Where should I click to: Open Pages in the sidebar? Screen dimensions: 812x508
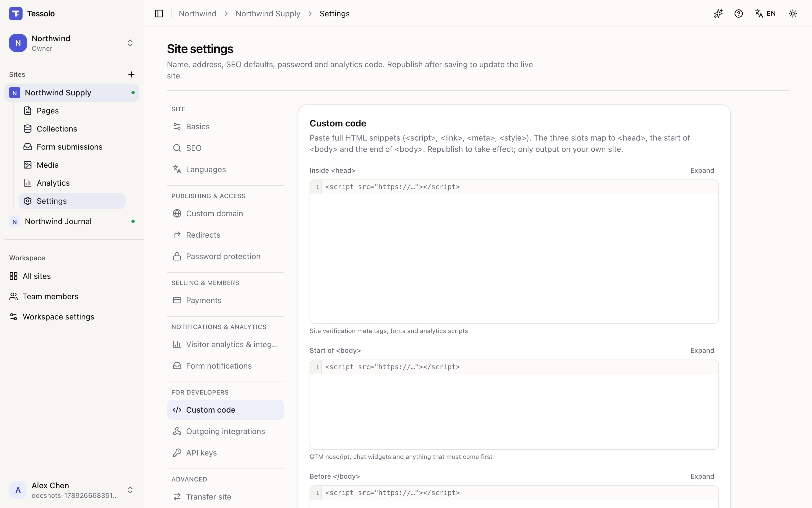click(x=72, y=111)
